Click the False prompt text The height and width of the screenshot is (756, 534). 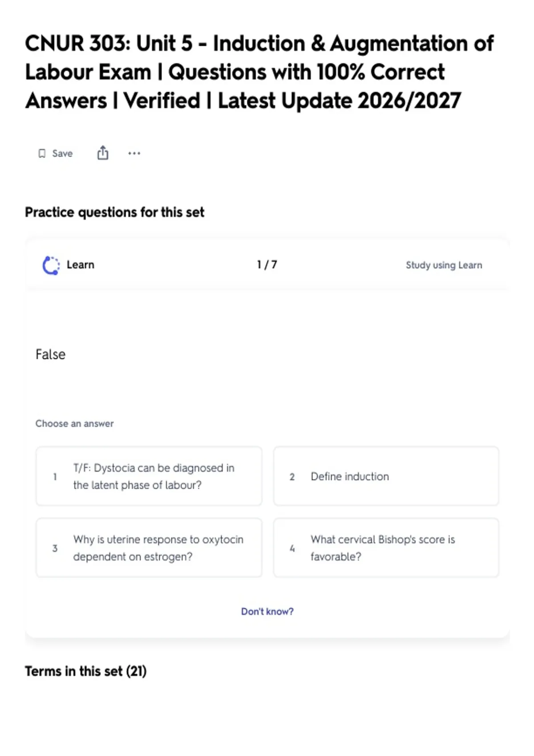[51, 354]
